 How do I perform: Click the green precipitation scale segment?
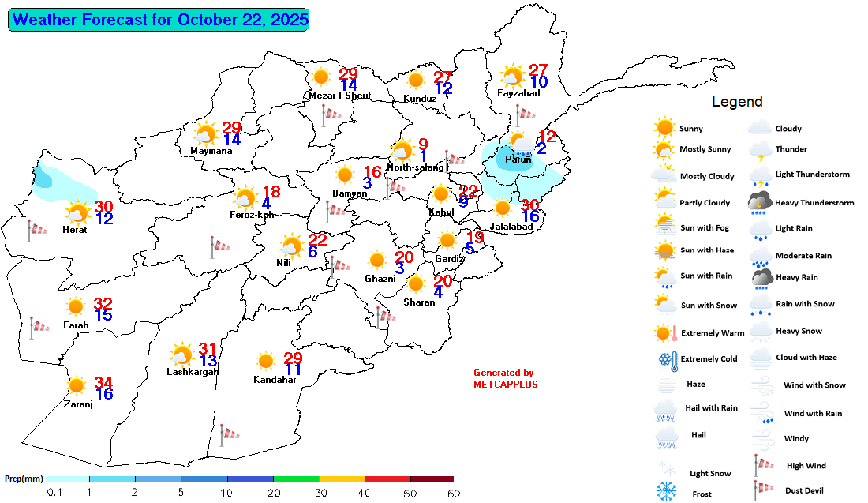(x=296, y=479)
